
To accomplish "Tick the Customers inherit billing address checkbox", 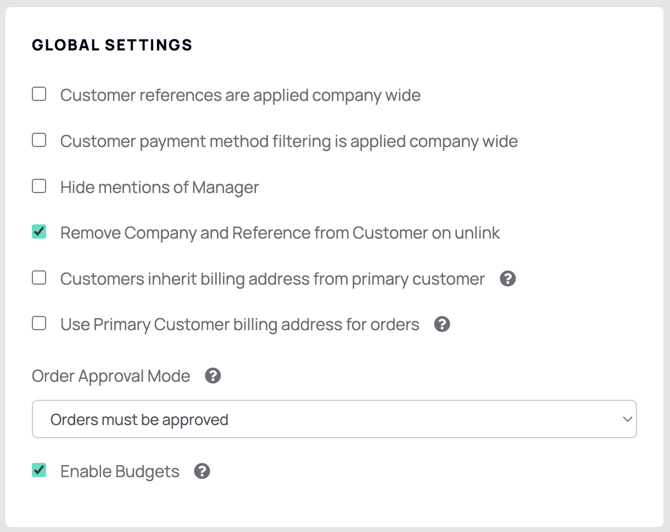I will coord(39,278).
